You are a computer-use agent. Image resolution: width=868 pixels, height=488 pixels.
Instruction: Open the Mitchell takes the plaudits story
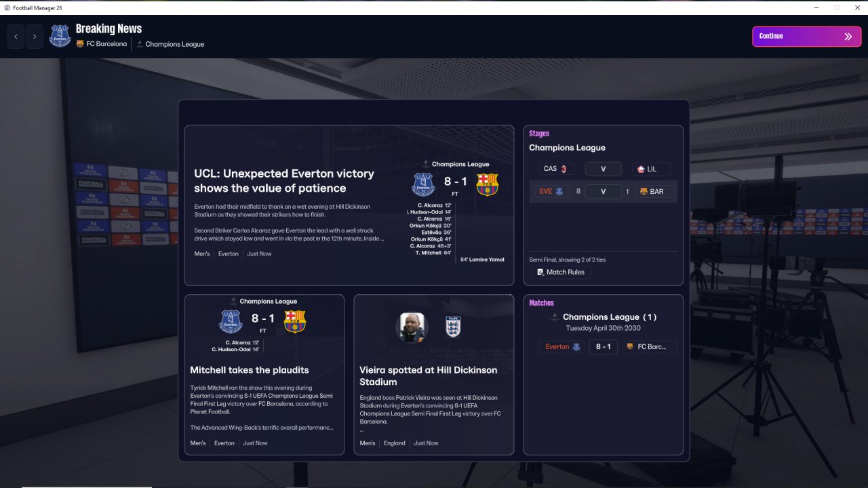(250, 370)
